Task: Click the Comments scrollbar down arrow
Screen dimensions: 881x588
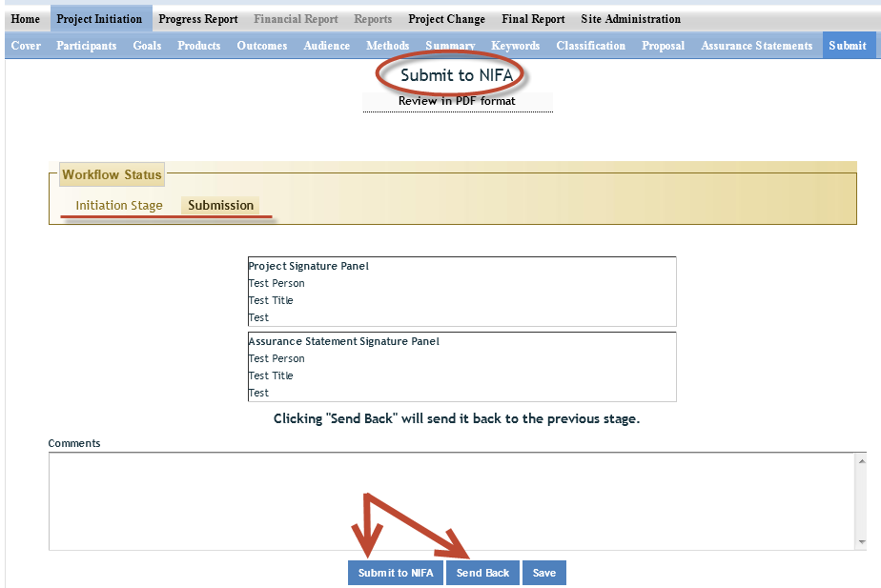Action: [x=862, y=542]
